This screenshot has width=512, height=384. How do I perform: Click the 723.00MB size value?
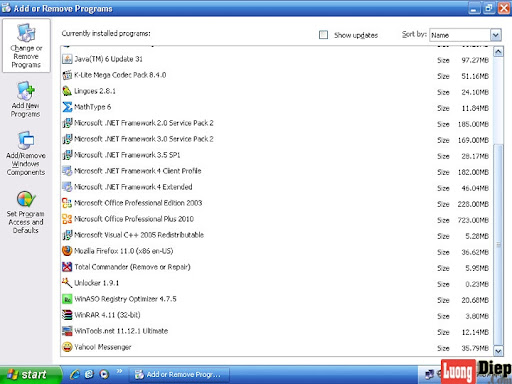[x=473, y=220]
